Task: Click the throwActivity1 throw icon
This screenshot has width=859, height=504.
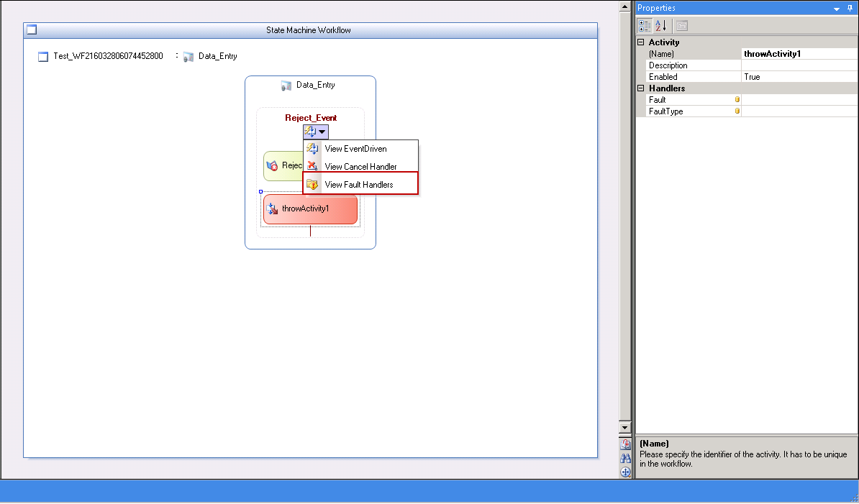Action: [272, 209]
